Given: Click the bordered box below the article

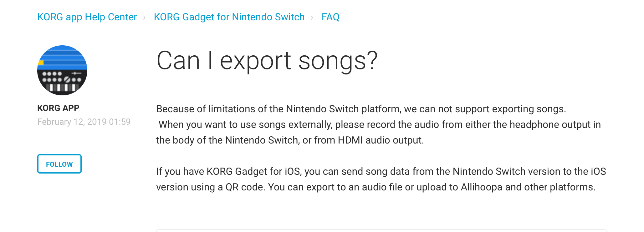Looking at the screenshot, I should point(381,231).
